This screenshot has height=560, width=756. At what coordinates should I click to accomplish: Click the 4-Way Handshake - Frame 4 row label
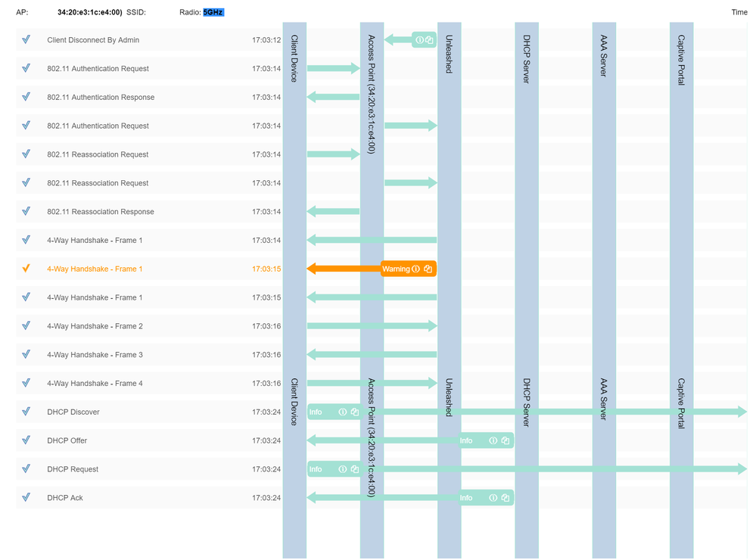95,384
